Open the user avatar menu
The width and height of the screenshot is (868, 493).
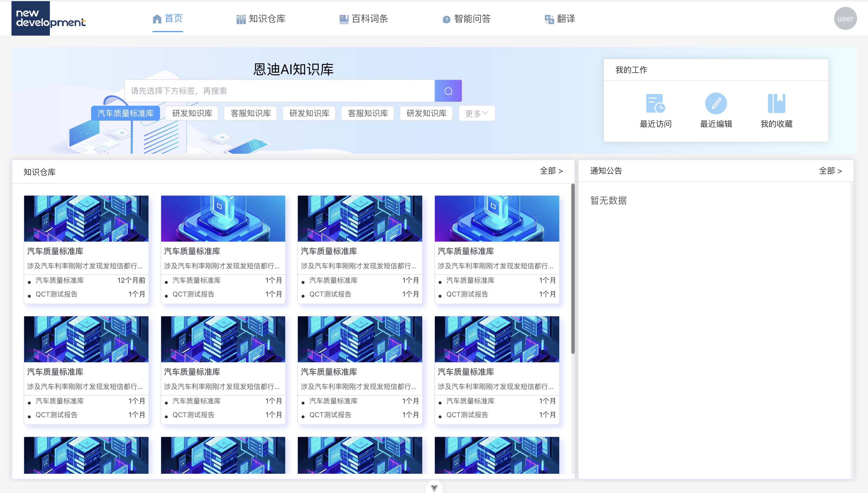click(845, 18)
